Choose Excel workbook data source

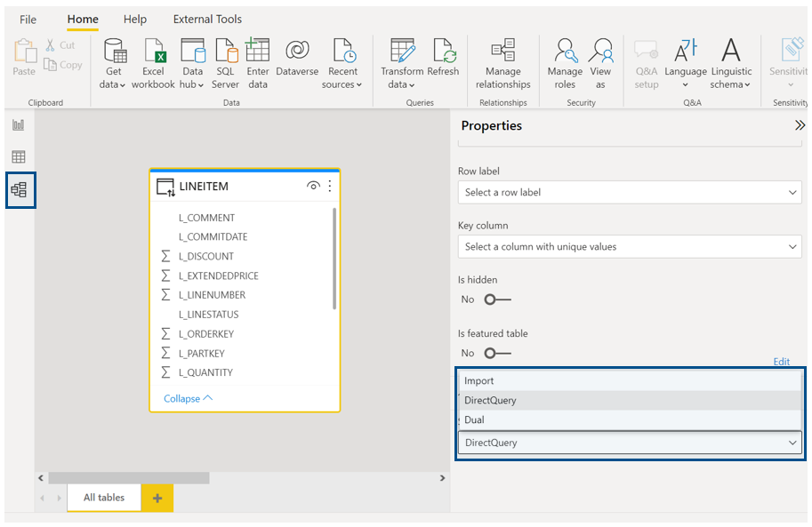pos(153,63)
